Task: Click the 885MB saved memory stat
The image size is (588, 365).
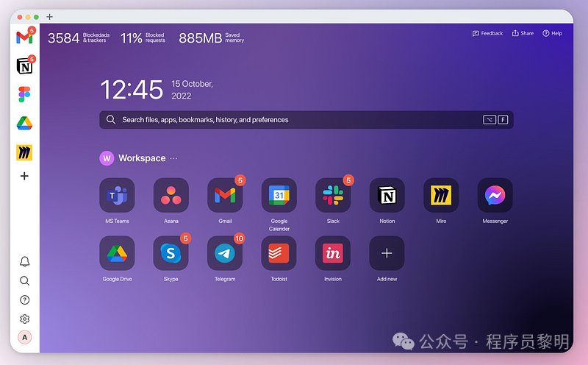Action: click(x=212, y=38)
